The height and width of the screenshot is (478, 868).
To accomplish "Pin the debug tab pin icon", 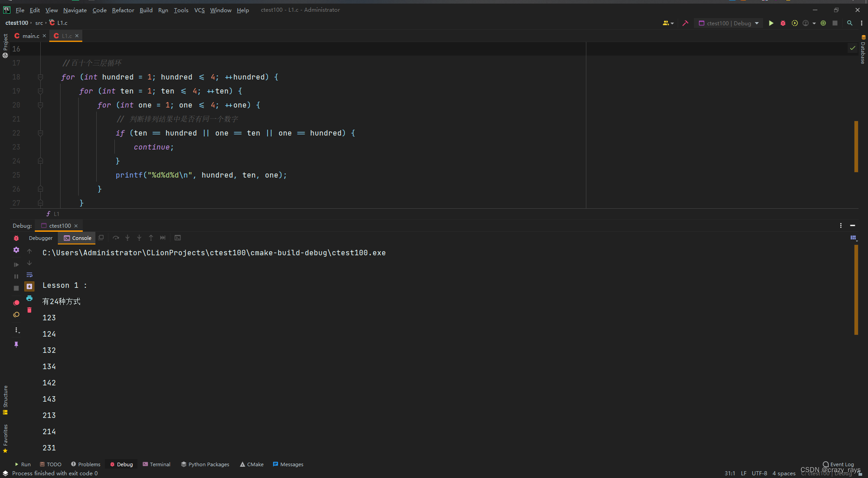I will tap(16, 344).
